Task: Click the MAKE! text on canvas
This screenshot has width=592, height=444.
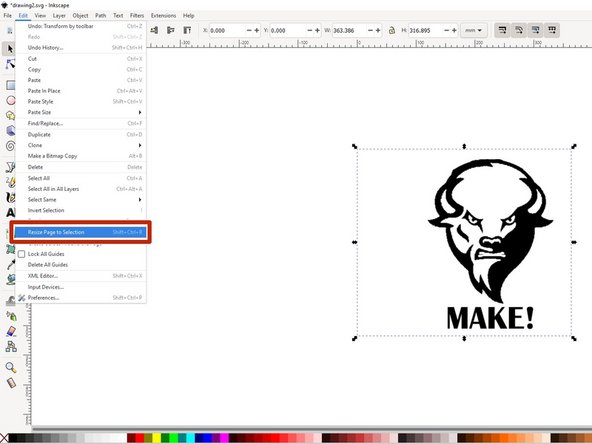Action: (x=490, y=318)
